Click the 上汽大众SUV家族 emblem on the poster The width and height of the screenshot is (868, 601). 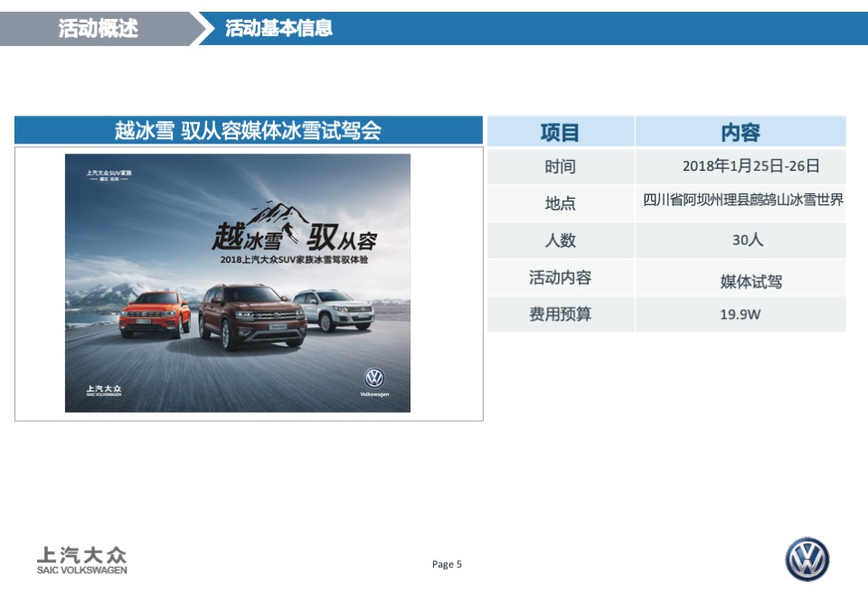(109, 174)
